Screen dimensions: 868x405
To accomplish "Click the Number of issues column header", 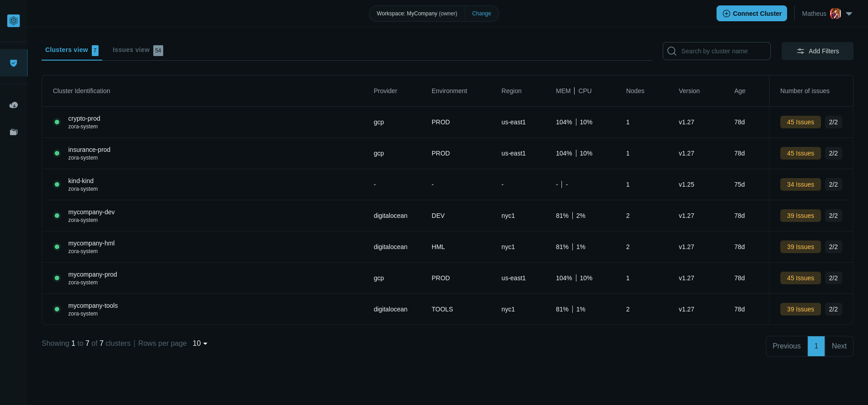I will [x=805, y=91].
